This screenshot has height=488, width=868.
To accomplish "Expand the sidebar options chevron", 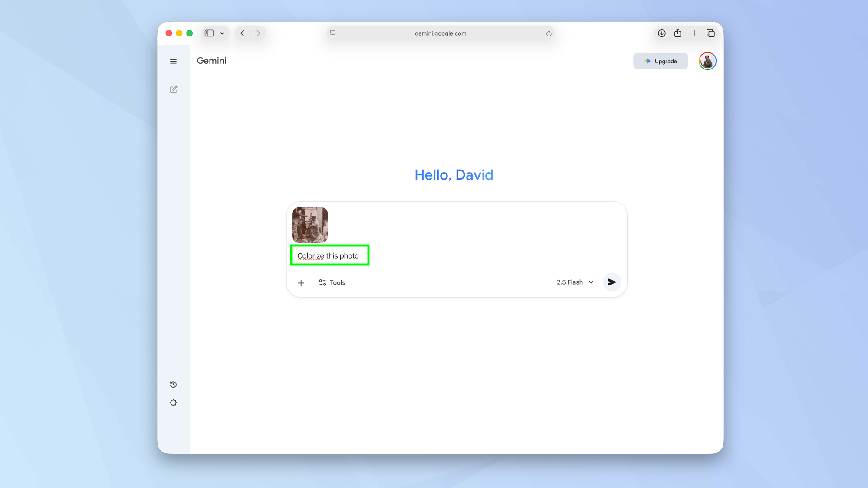I will coord(222,33).
